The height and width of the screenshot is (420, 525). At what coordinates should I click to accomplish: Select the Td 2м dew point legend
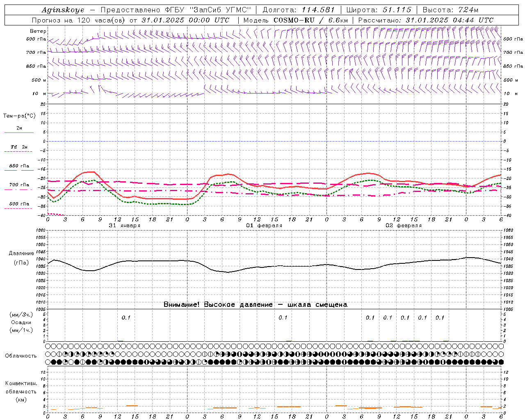coord(19,148)
